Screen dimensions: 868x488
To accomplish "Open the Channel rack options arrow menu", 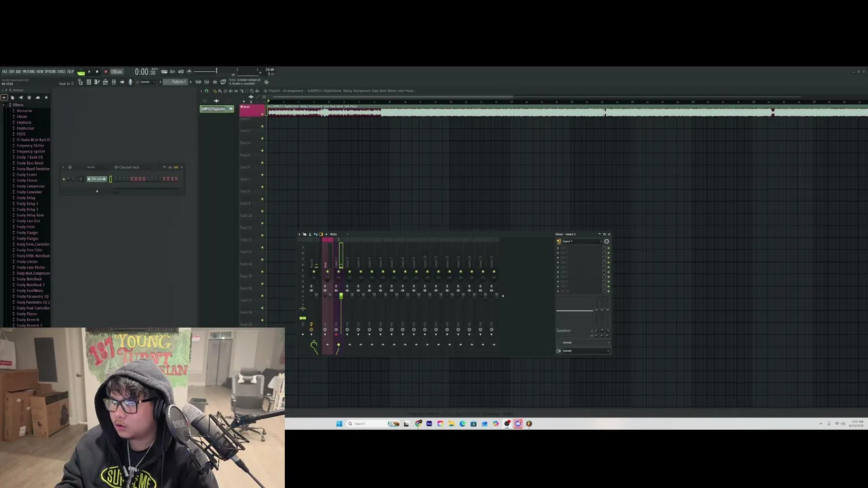I will 64,167.
